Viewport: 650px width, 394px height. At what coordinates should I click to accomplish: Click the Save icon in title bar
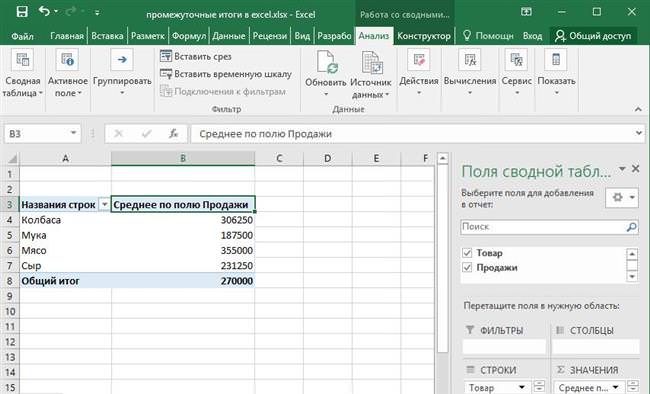[x=22, y=12]
